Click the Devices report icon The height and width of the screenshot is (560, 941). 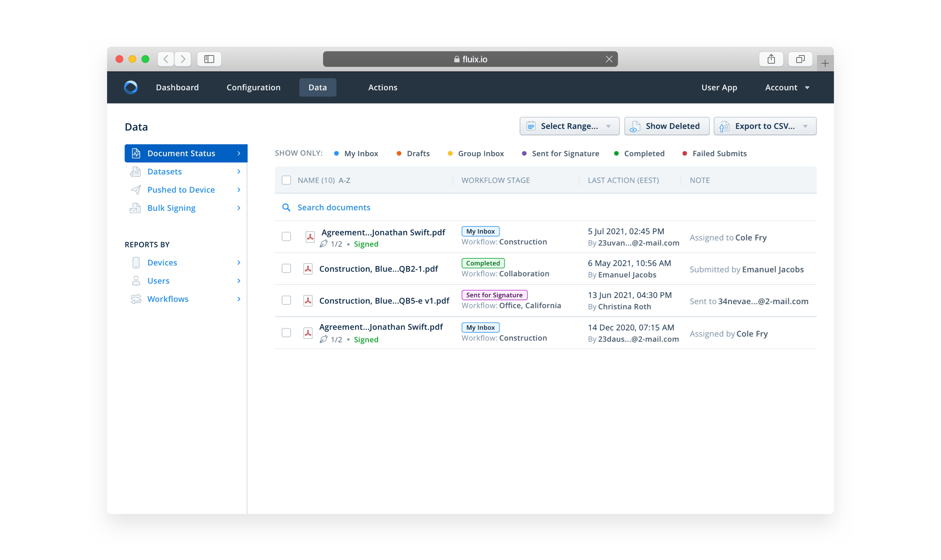[136, 262]
